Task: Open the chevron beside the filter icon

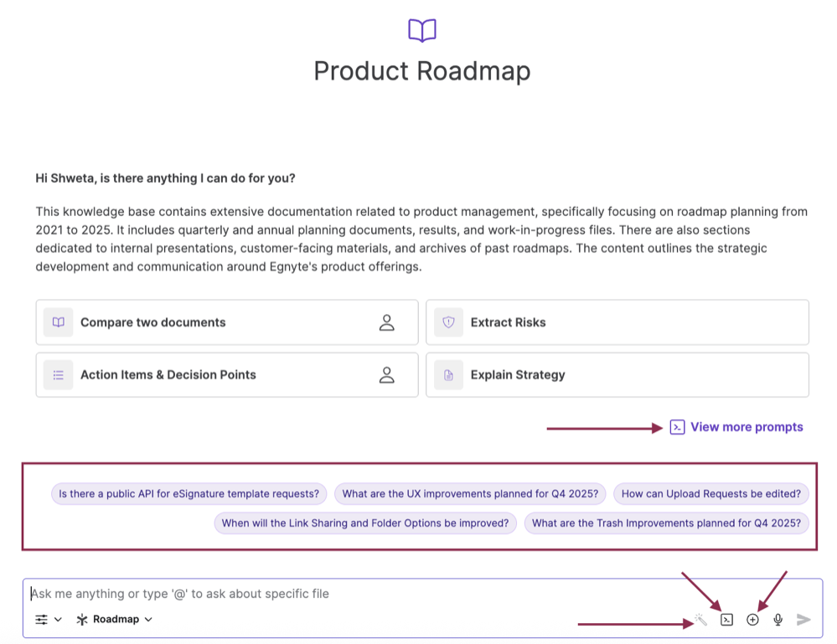Action: [x=57, y=620]
